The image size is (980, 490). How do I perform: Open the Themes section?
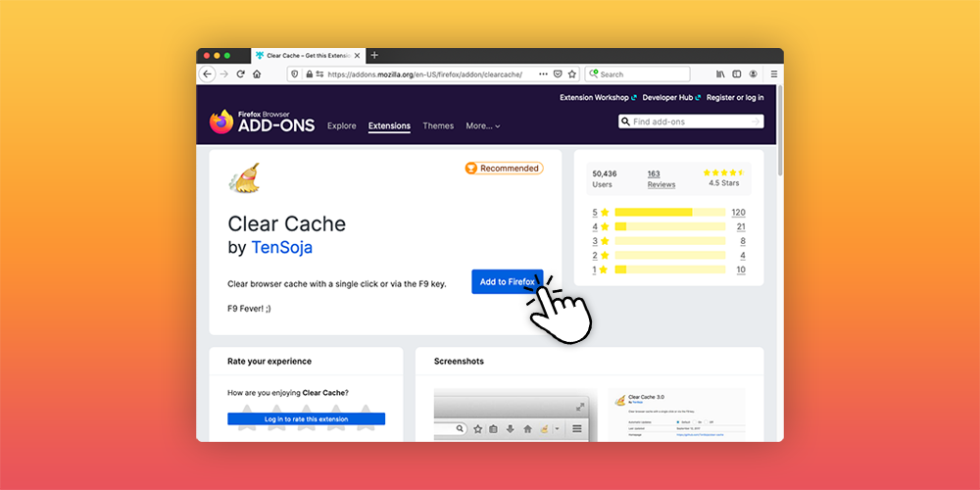point(438,125)
